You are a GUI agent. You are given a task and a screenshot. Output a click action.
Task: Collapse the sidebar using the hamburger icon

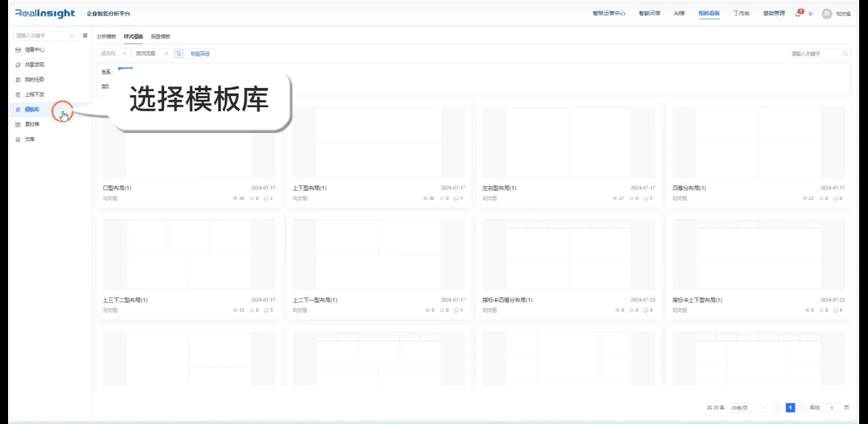tap(85, 35)
